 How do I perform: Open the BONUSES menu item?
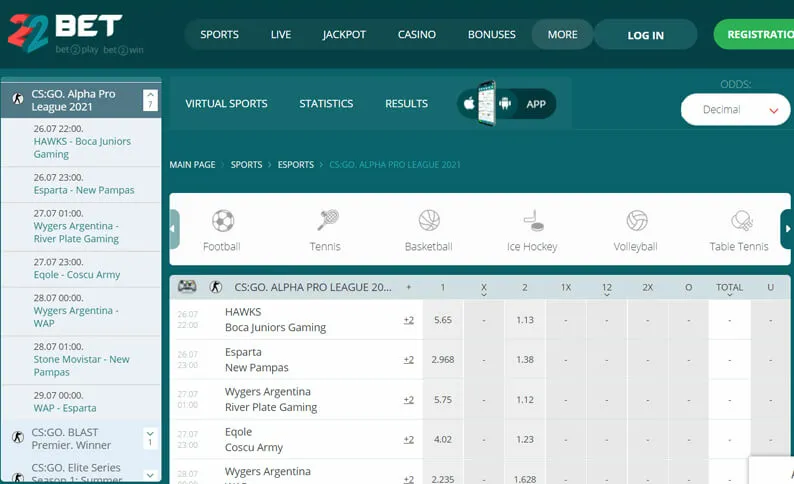pyautogui.click(x=491, y=34)
